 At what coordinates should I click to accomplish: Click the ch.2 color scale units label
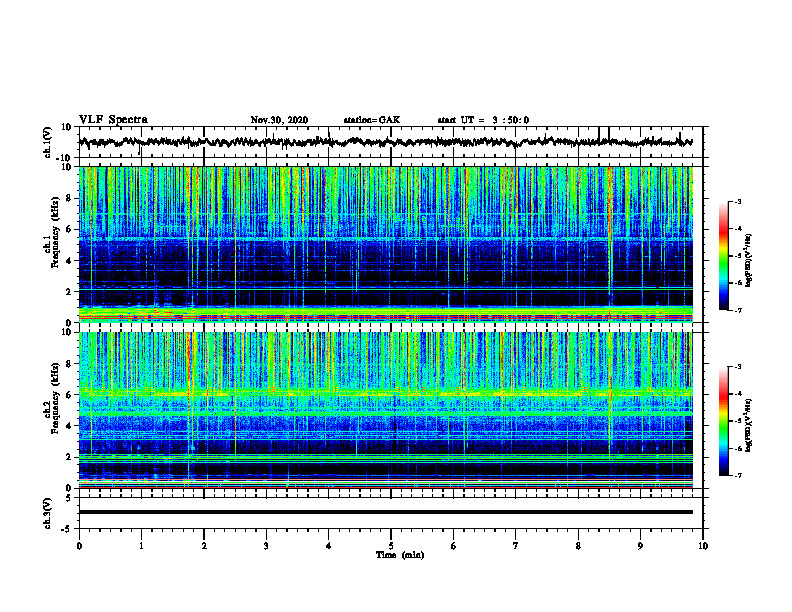(750, 426)
